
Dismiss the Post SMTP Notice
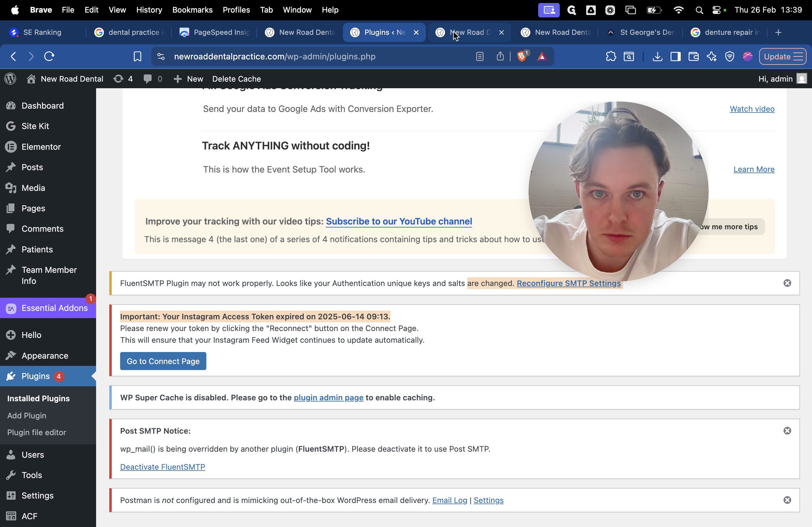pyautogui.click(x=787, y=431)
